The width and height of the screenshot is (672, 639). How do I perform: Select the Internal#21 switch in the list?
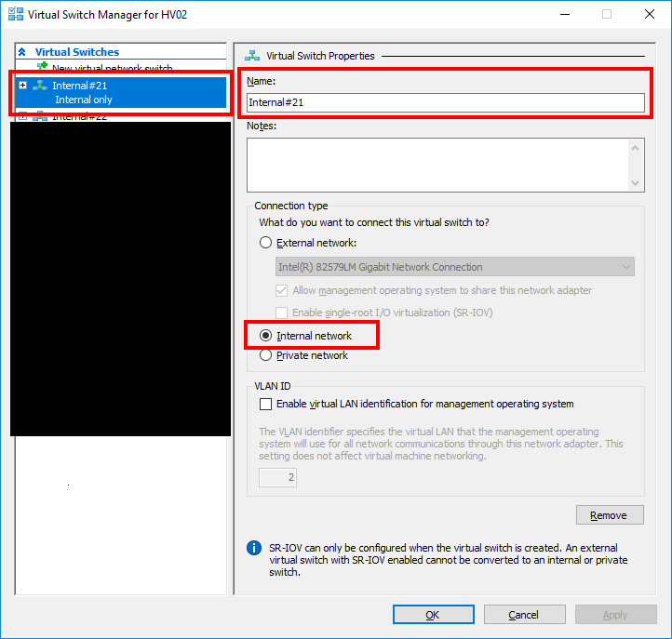coord(121,92)
